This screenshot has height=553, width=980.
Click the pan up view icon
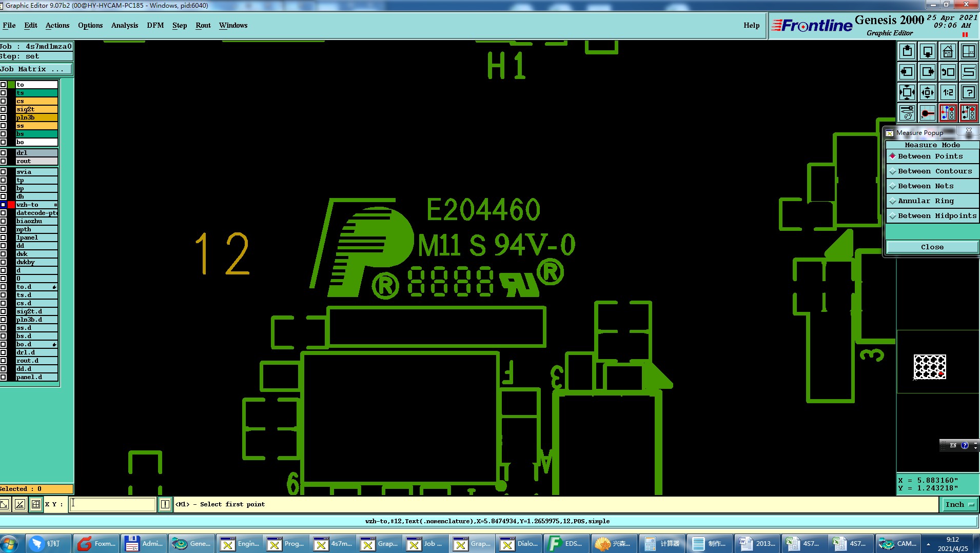coord(907,51)
